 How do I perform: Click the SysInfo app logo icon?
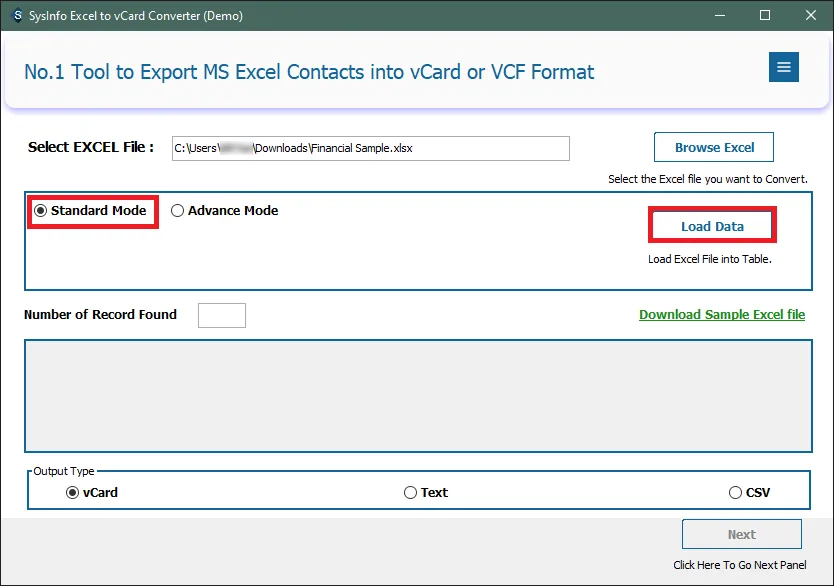pos(17,16)
